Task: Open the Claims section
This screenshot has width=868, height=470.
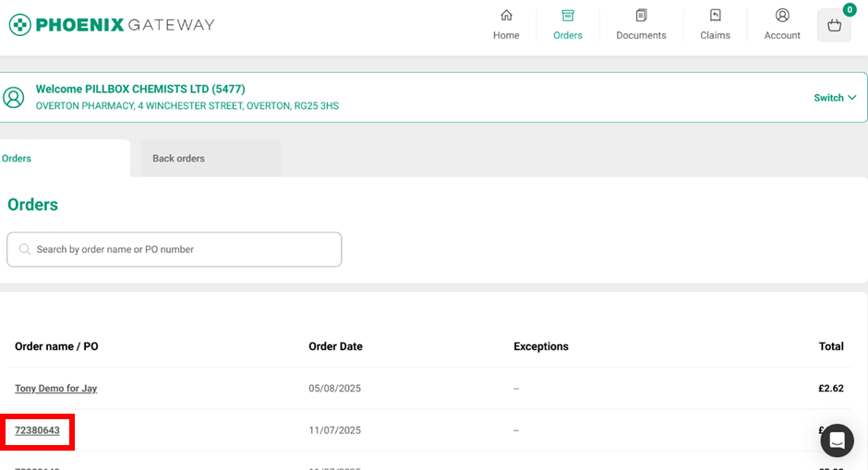Action: [x=715, y=25]
